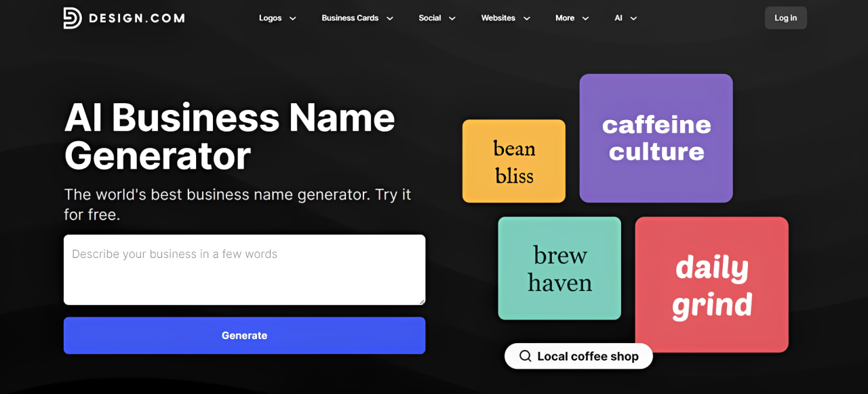Screen dimensions: 868x394
Task: Open the More menu
Action: (565, 18)
